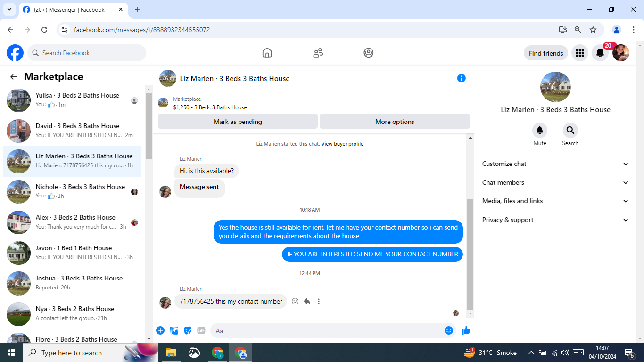React to the contact number message
This screenshot has width=644, height=362.
pyautogui.click(x=295, y=301)
